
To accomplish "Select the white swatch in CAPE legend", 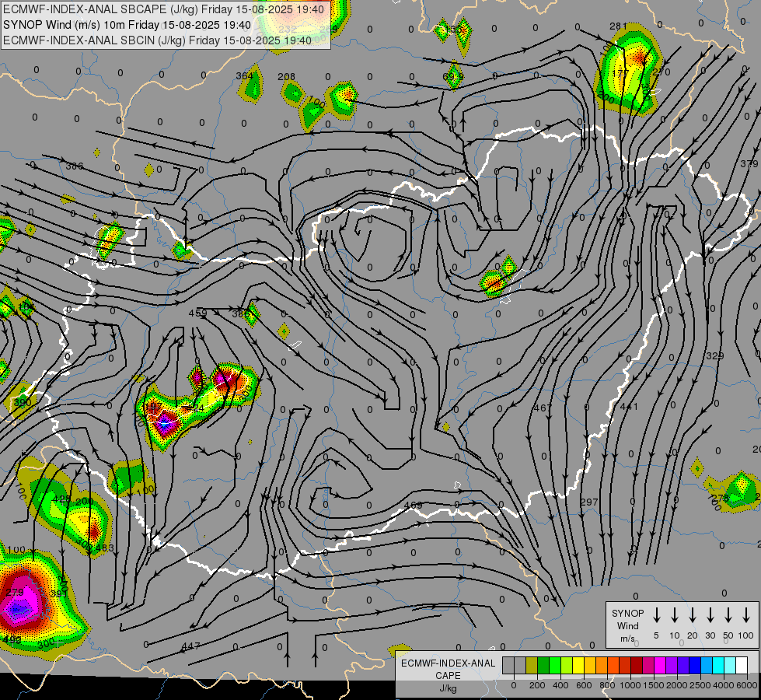I will (x=741, y=666).
